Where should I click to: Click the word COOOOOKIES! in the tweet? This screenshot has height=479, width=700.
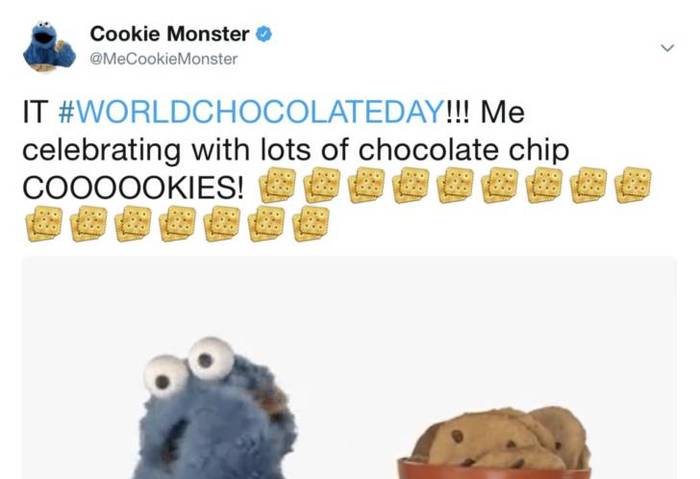[x=133, y=187]
